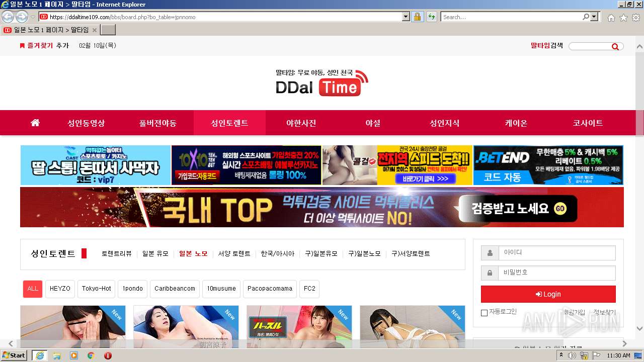Toggle the 자동로그인 checkbox
Image resolution: width=644 pixels, height=362 pixels.
(484, 313)
